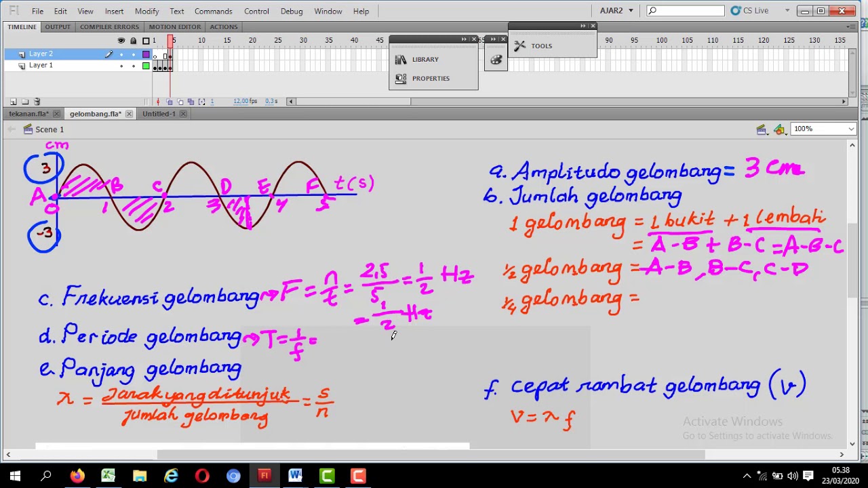Toggle Layer 2 purple outline swatch
868x488 pixels.
pos(146,54)
